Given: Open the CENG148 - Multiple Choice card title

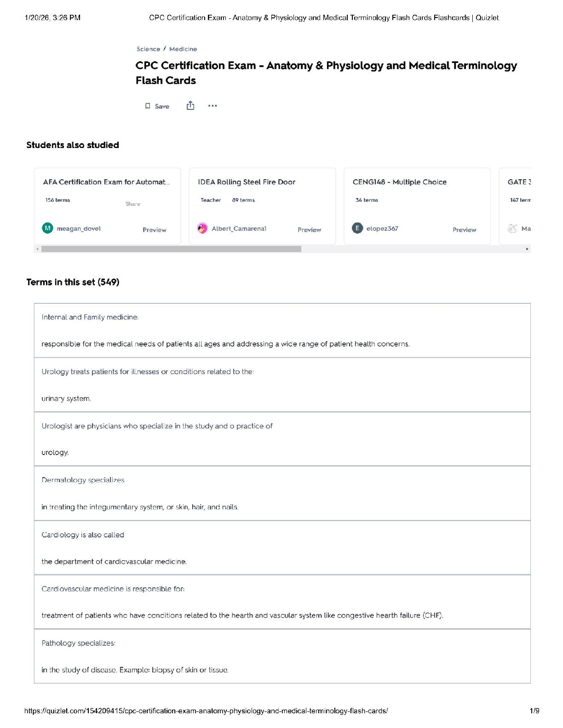Looking at the screenshot, I should pyautogui.click(x=399, y=182).
